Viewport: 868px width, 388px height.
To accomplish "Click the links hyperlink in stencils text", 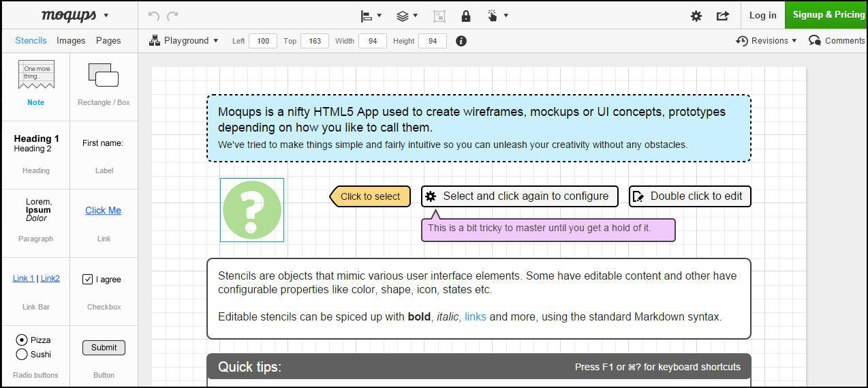I will click(476, 316).
